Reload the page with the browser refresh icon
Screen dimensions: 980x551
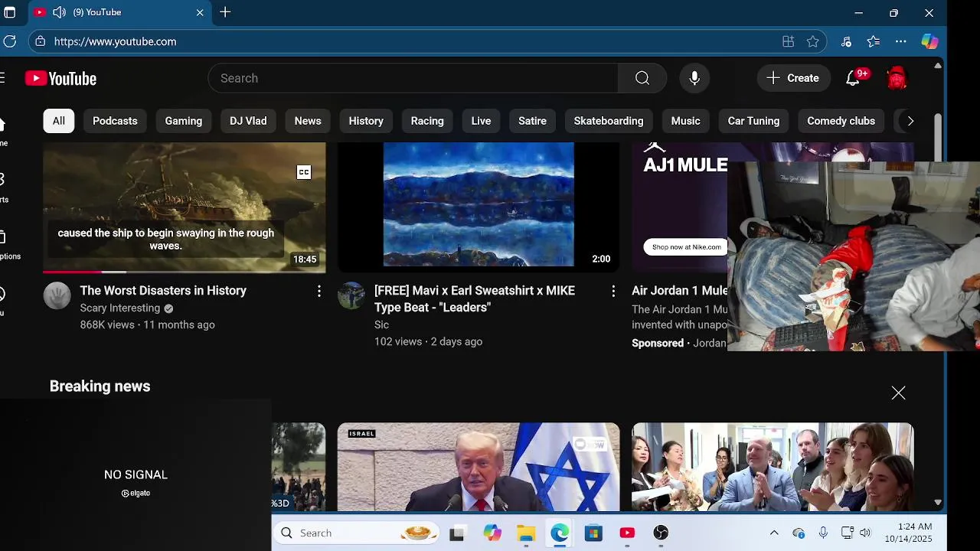point(9,41)
